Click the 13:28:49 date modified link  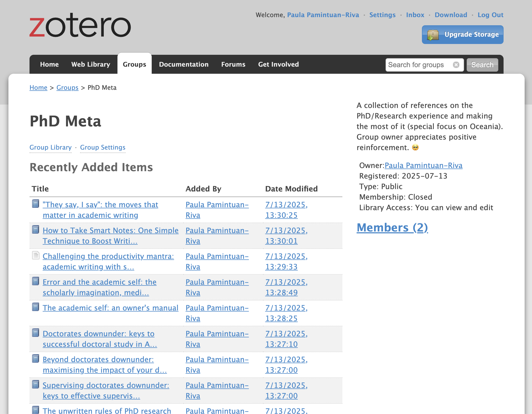click(x=287, y=287)
